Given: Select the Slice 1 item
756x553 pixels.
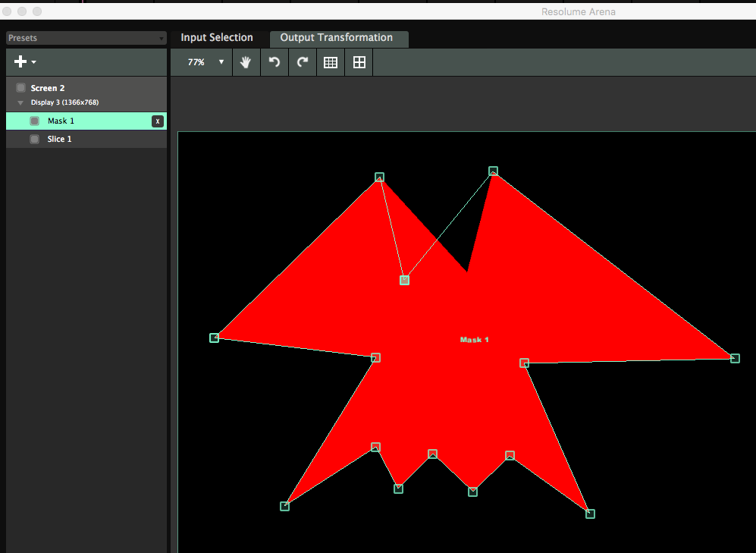Looking at the screenshot, I should (x=60, y=140).
